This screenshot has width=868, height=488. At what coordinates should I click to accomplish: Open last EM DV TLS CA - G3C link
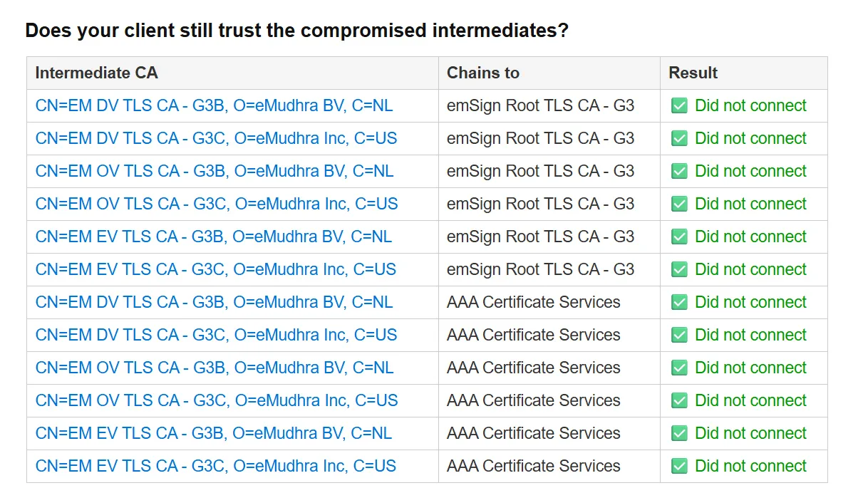pos(216,335)
